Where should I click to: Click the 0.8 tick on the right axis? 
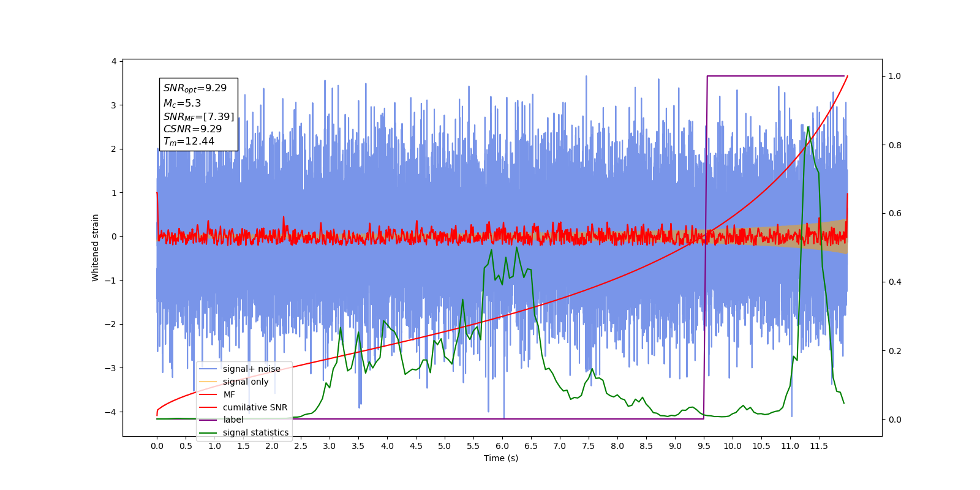click(x=895, y=145)
